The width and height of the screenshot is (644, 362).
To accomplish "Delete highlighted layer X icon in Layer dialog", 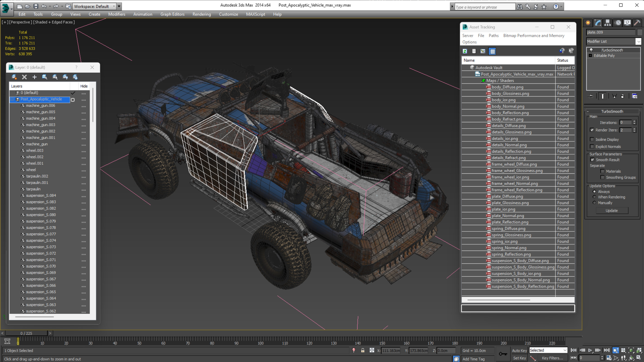I will (24, 77).
